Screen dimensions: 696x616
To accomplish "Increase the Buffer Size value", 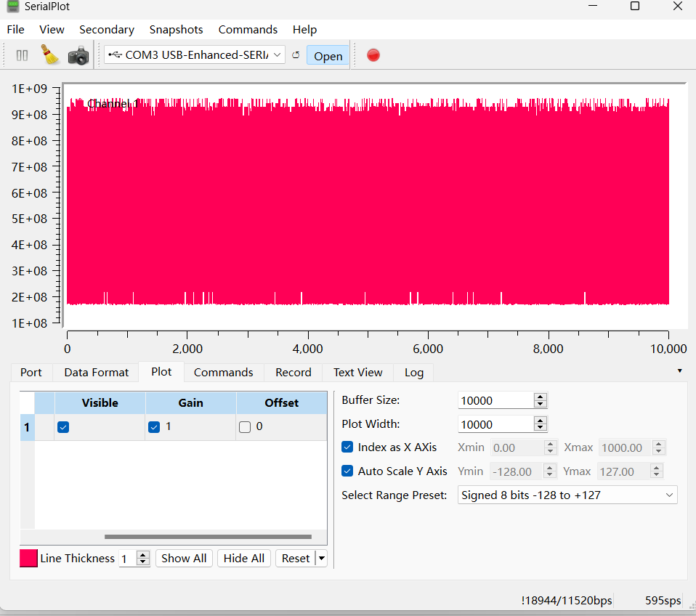I will coord(541,397).
